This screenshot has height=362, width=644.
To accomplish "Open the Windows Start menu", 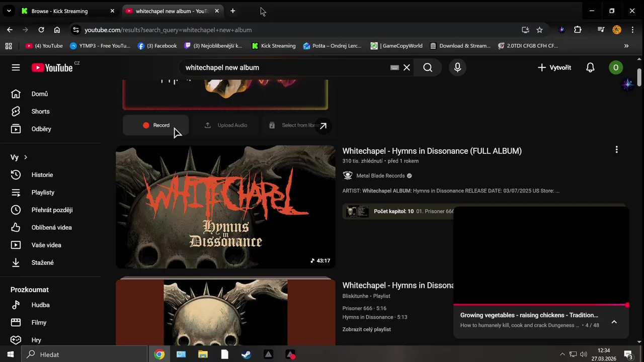I will [10, 354].
